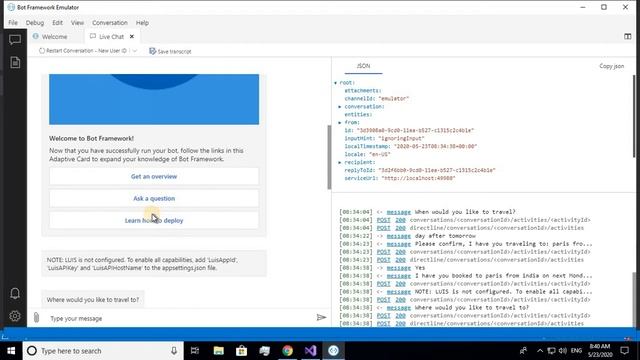Click the channelId emulator JSON value
Screen dimensions: 640x360
393,98
